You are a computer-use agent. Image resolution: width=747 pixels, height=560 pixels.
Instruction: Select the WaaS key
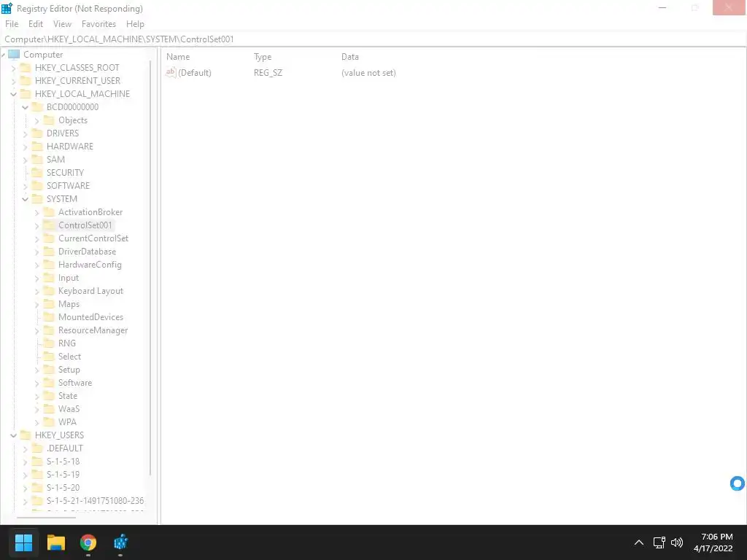pyautogui.click(x=69, y=408)
